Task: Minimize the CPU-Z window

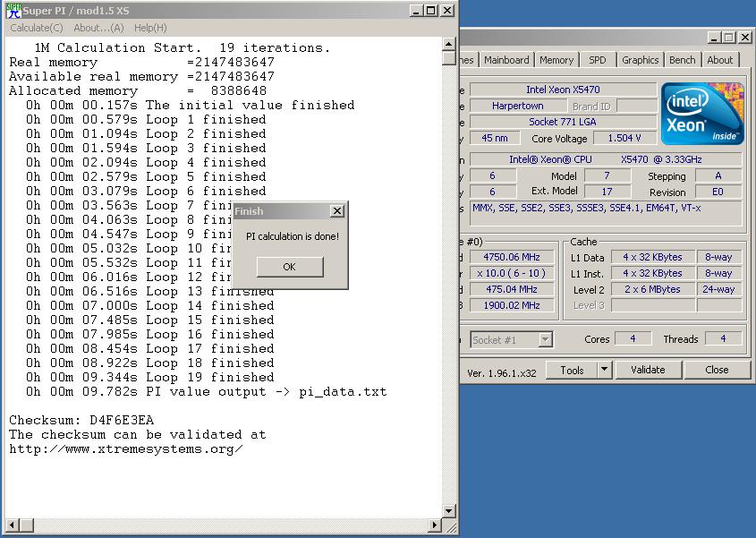Action: click(x=714, y=38)
